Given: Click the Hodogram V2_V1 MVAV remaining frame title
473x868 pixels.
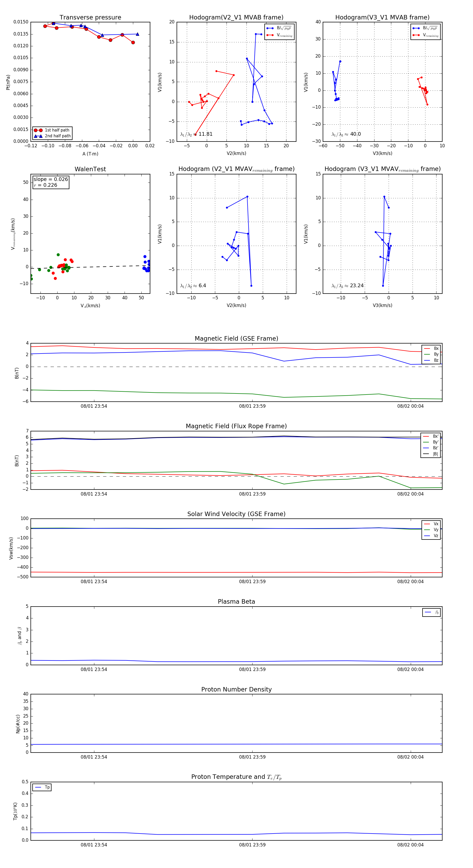Looking at the screenshot, I should [236, 169].
